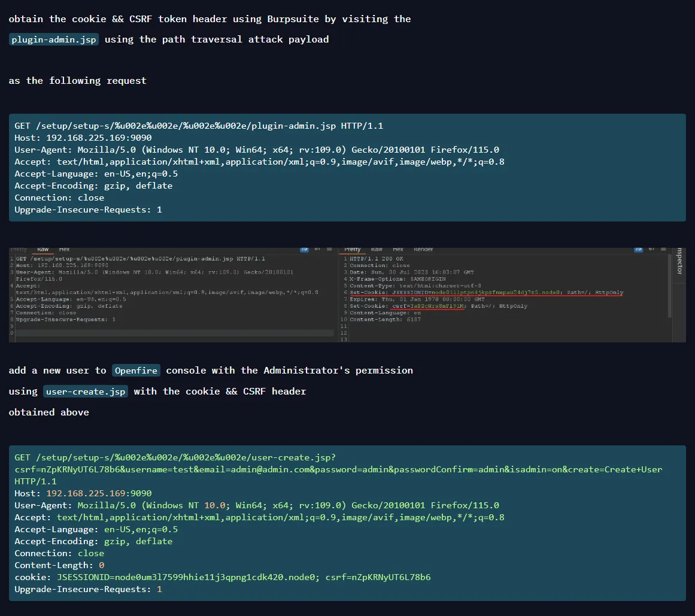Click the GET request line in the Burp request panel

point(141,259)
